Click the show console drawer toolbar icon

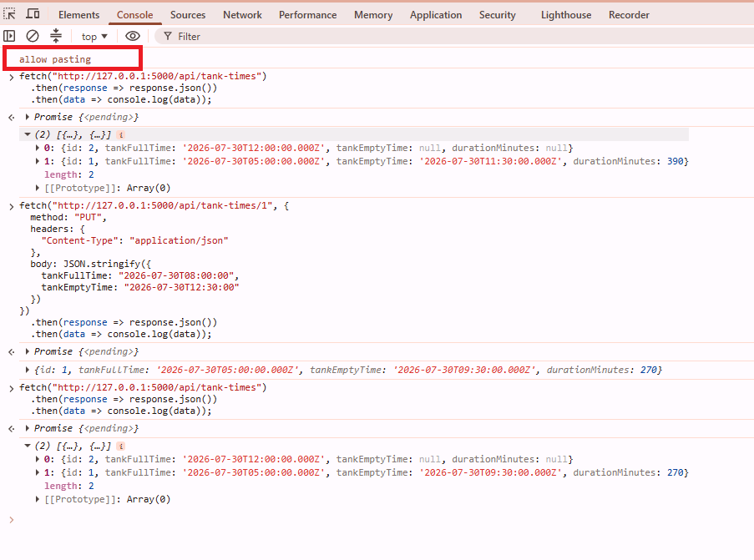pos(56,36)
